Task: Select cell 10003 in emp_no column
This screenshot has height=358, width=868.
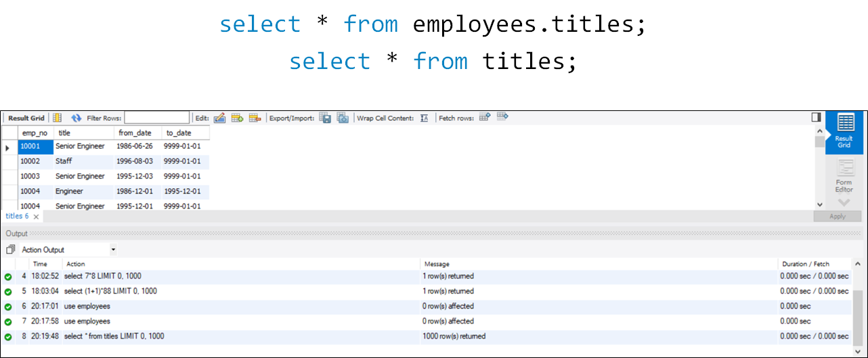Action: (35, 176)
